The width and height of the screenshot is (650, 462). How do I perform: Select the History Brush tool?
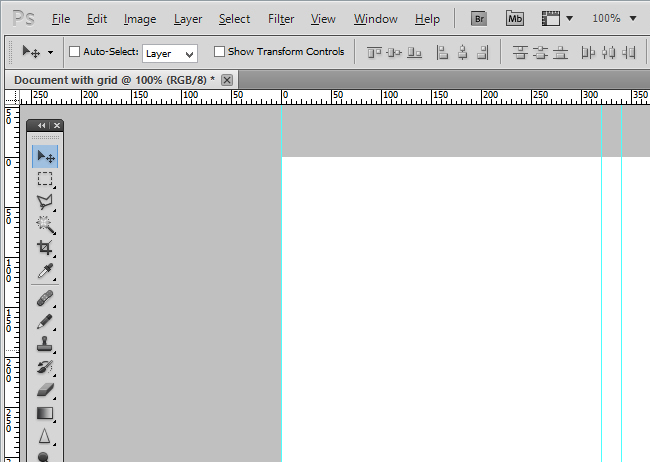point(45,367)
